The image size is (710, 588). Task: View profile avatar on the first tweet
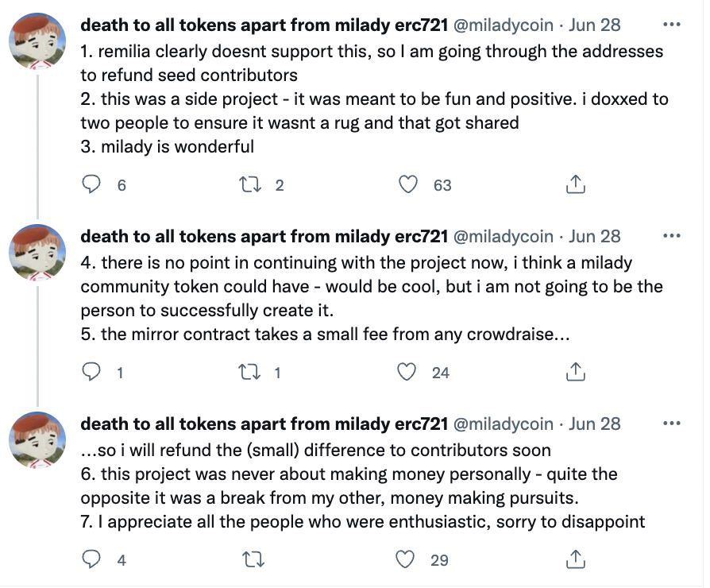click(x=37, y=41)
